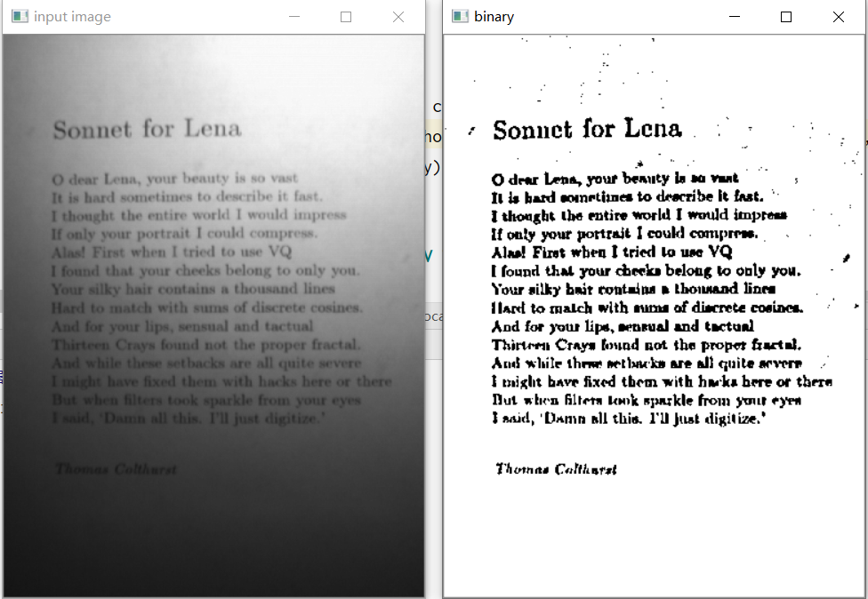Screen dimensions: 868x599
Task: Click 'But when filters took sparkle' binary line
Action: (647, 400)
